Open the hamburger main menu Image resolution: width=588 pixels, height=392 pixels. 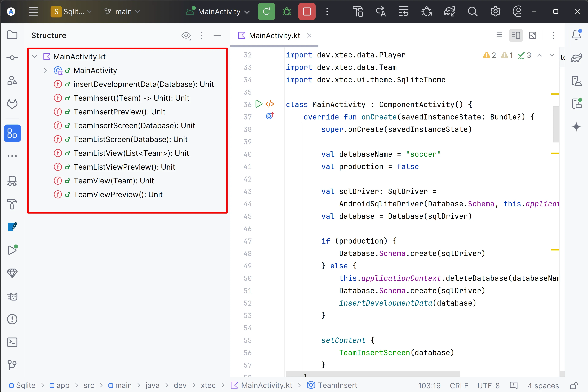[x=33, y=11]
